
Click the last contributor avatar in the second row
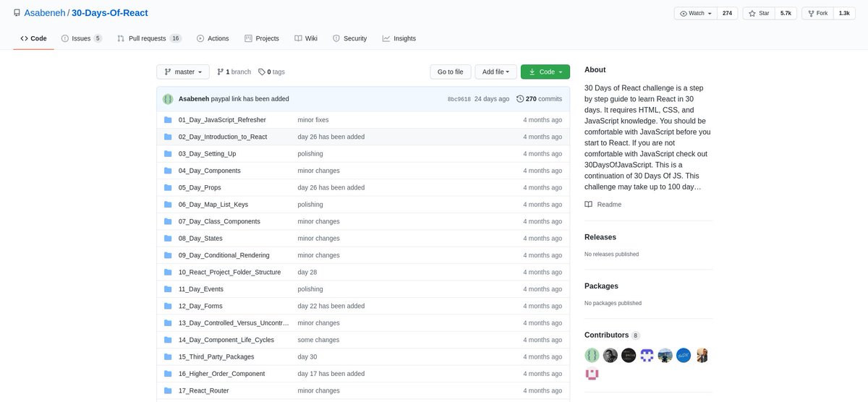pyautogui.click(x=592, y=374)
